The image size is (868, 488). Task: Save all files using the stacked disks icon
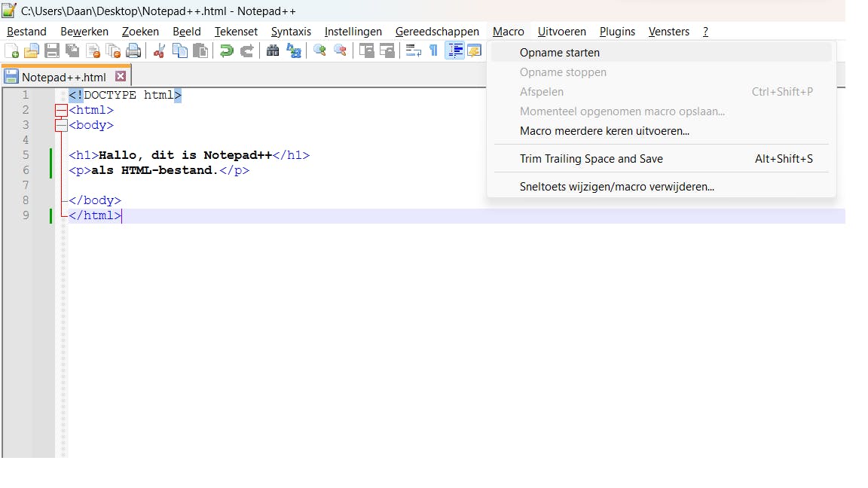(x=72, y=51)
